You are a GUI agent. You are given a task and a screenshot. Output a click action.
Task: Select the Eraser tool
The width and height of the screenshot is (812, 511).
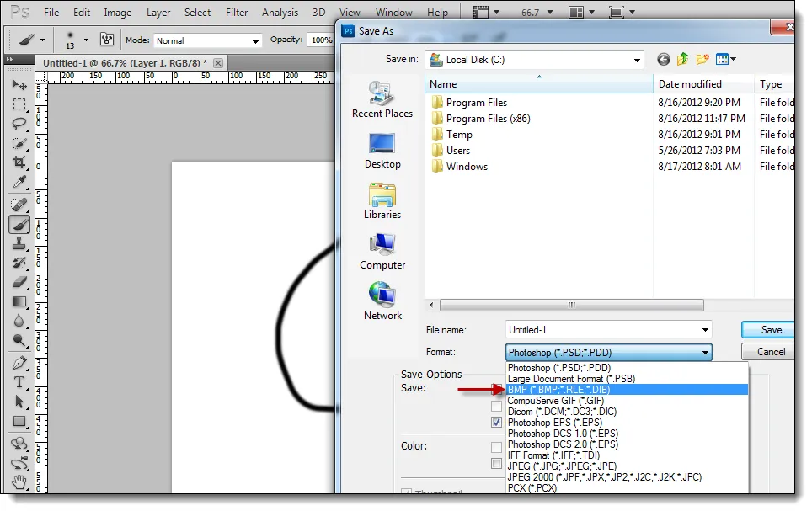click(x=19, y=282)
